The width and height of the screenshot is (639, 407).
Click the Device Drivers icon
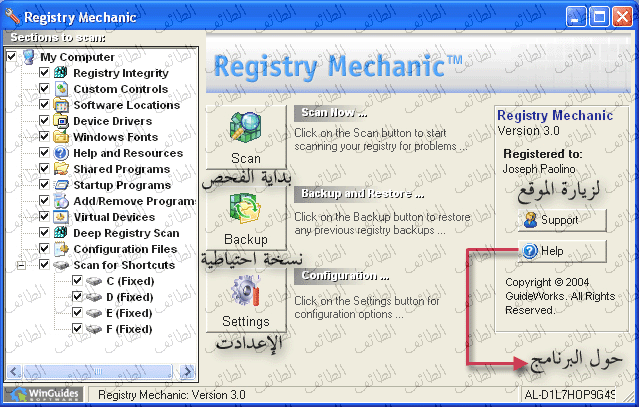point(61,121)
